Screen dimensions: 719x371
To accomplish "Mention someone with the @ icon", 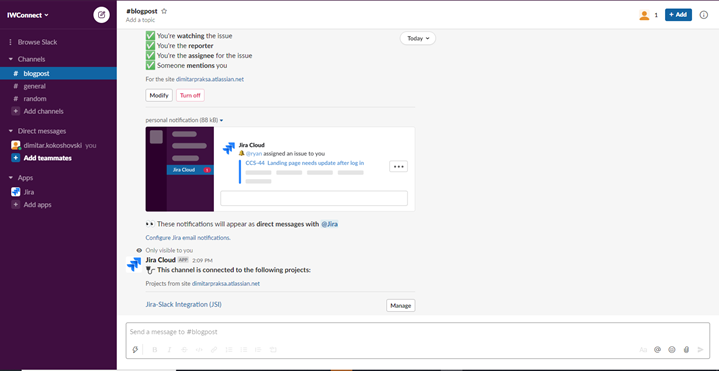I will point(657,349).
